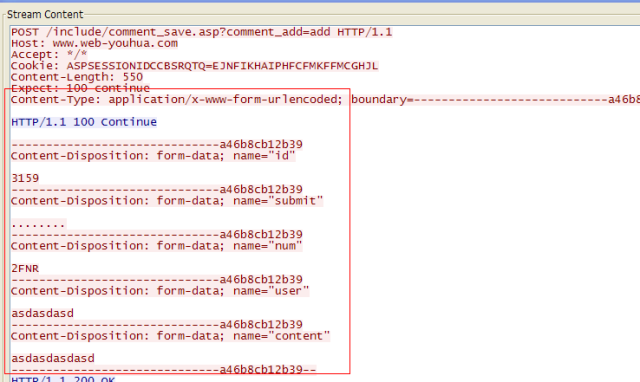Click the name="content" Content-Disposition line
The height and width of the screenshot is (382, 640).
pos(171,336)
